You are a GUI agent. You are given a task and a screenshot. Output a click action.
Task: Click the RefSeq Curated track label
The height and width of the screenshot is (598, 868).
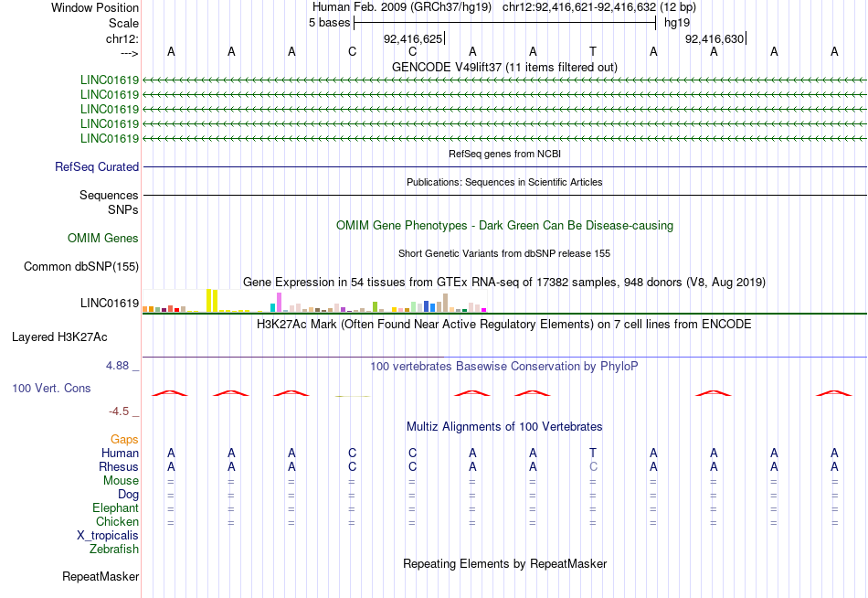point(97,166)
